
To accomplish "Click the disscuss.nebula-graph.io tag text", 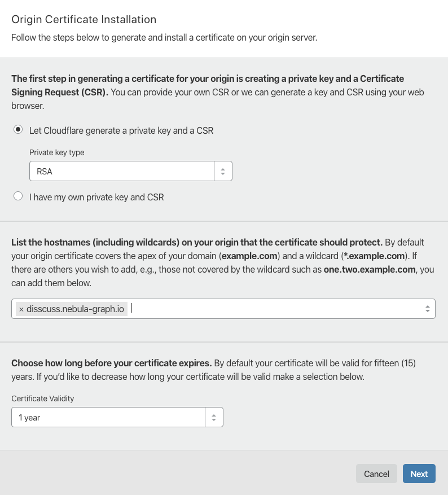I will 75,309.
